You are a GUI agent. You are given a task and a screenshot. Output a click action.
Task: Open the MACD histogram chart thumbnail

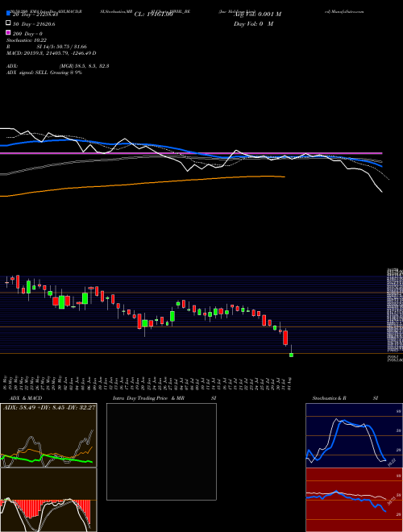pos(48,500)
